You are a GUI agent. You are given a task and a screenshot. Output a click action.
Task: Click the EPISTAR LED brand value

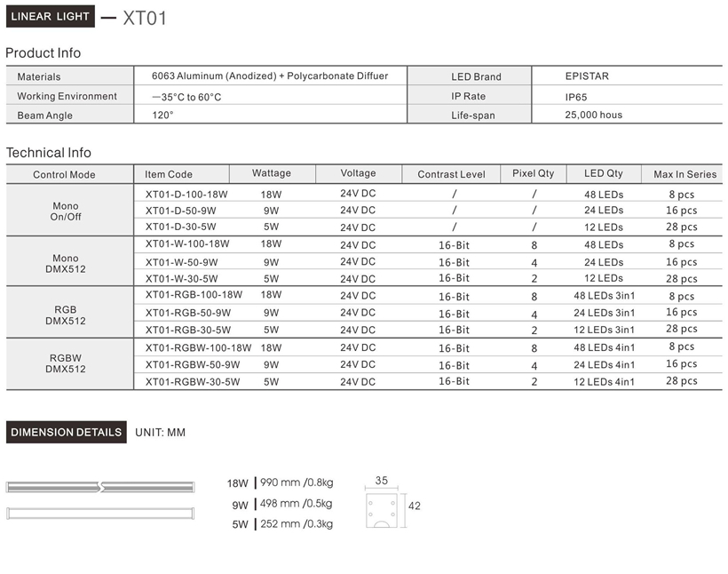point(587,76)
